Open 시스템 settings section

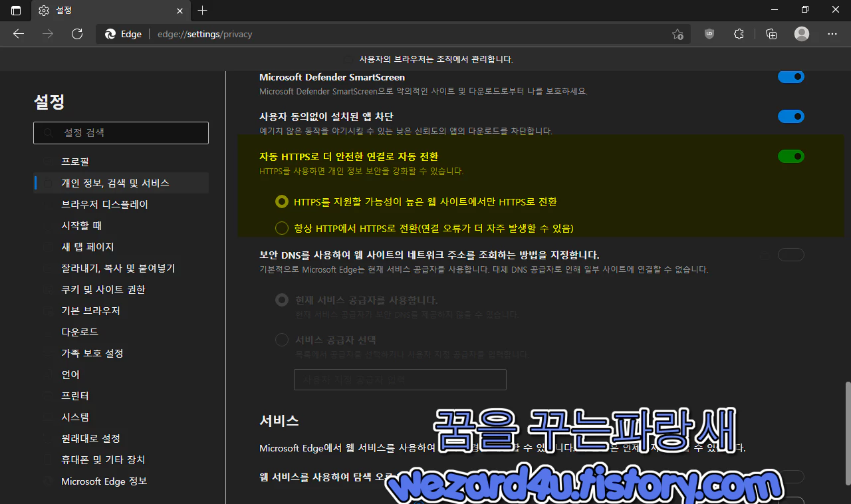click(121, 417)
